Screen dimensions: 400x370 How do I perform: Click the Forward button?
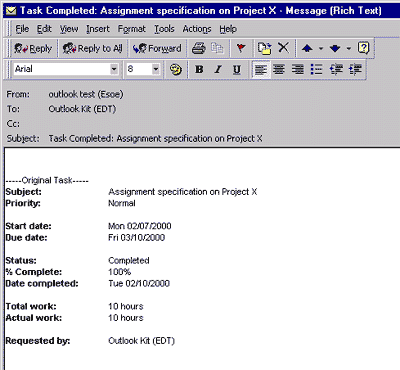pyautogui.click(x=157, y=49)
